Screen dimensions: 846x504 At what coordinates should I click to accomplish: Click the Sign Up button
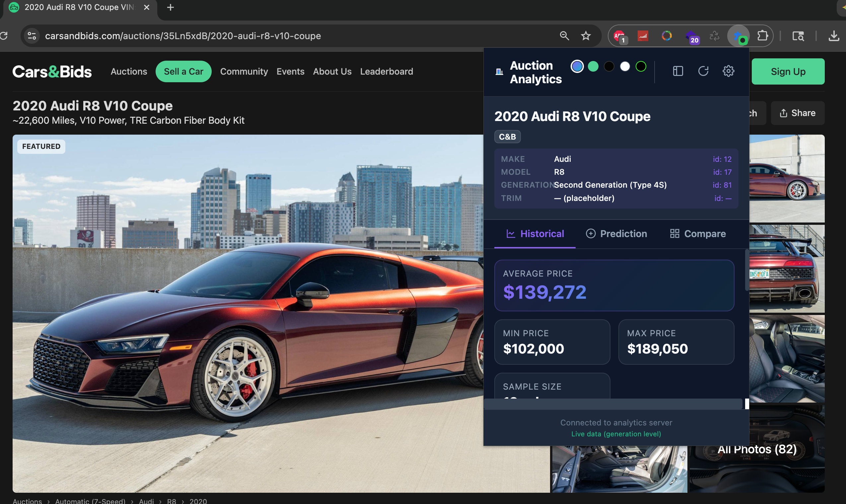788,71
